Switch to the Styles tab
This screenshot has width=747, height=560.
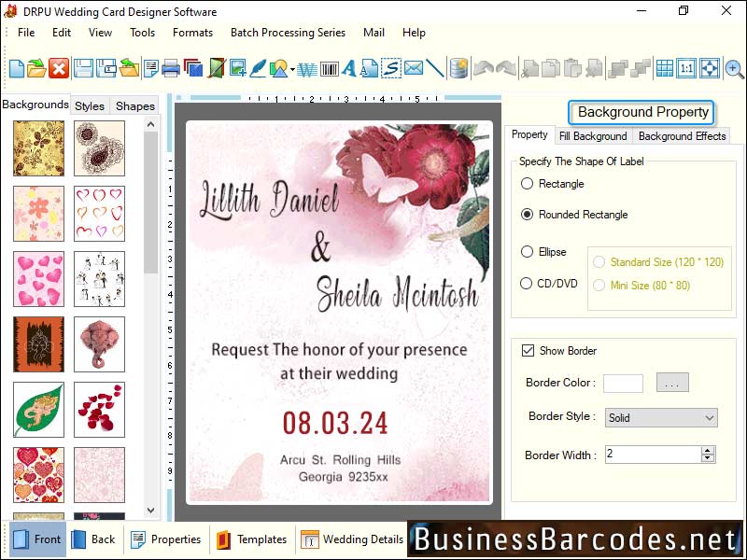(x=90, y=105)
